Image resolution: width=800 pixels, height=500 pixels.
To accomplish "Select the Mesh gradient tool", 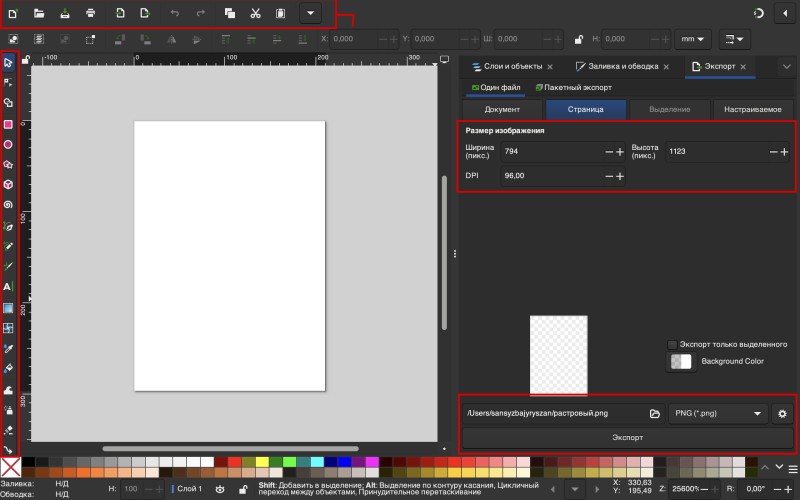I will [x=8, y=328].
